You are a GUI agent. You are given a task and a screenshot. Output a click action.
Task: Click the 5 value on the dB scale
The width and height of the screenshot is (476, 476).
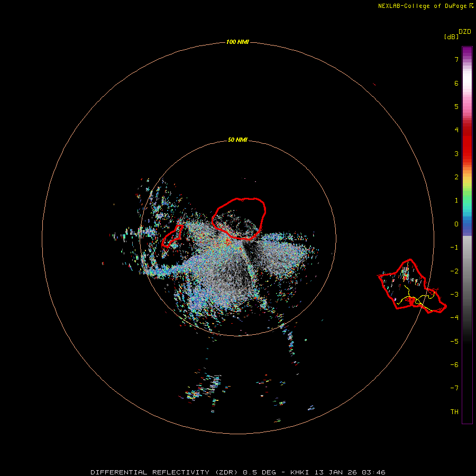tap(456, 106)
